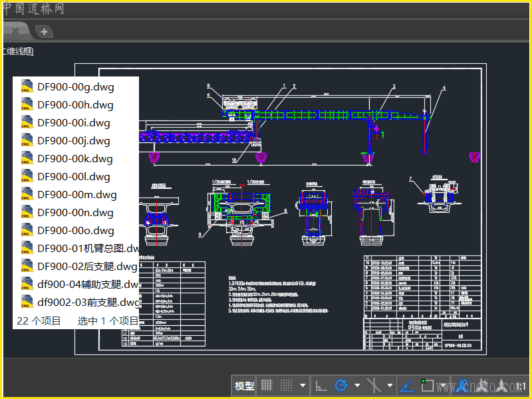Click the DF900-01机臂总图 file icon
532x399 pixels.
click(x=27, y=248)
